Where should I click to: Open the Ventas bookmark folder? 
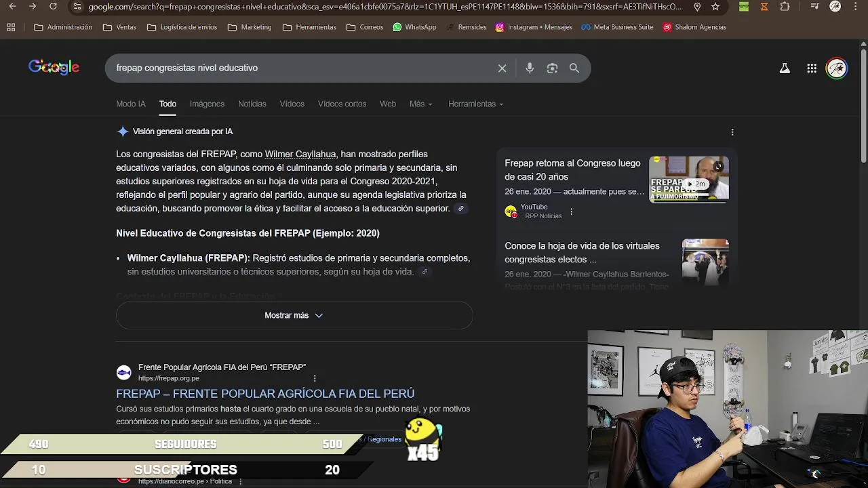pyautogui.click(x=119, y=27)
